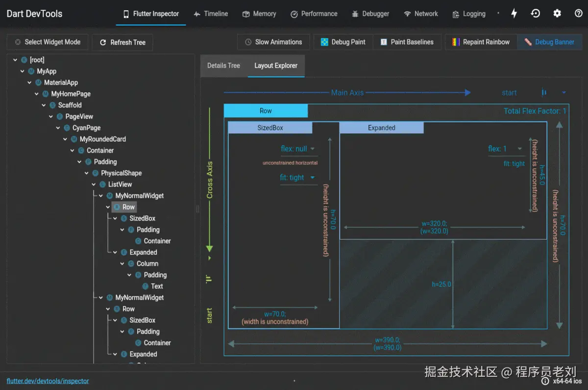
Task: Switch to the Network tab
Action: click(x=421, y=14)
